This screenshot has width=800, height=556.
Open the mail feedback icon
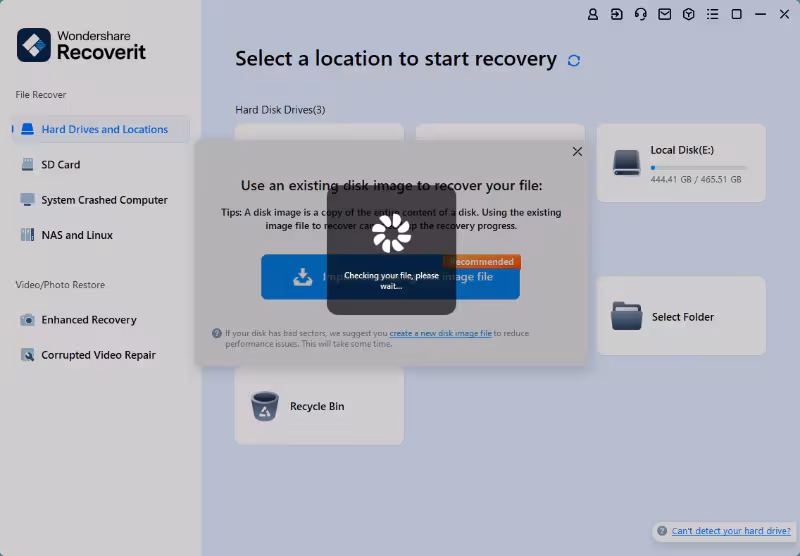[665, 14]
